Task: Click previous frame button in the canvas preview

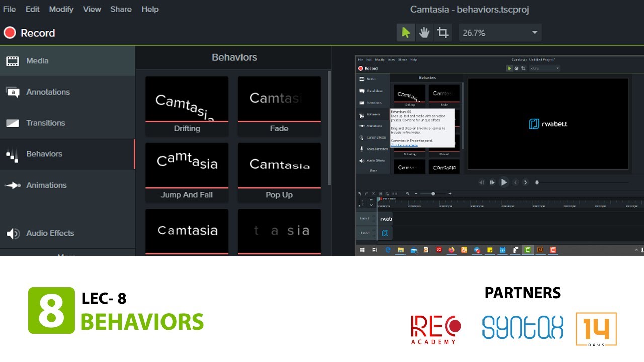Action: [482, 183]
